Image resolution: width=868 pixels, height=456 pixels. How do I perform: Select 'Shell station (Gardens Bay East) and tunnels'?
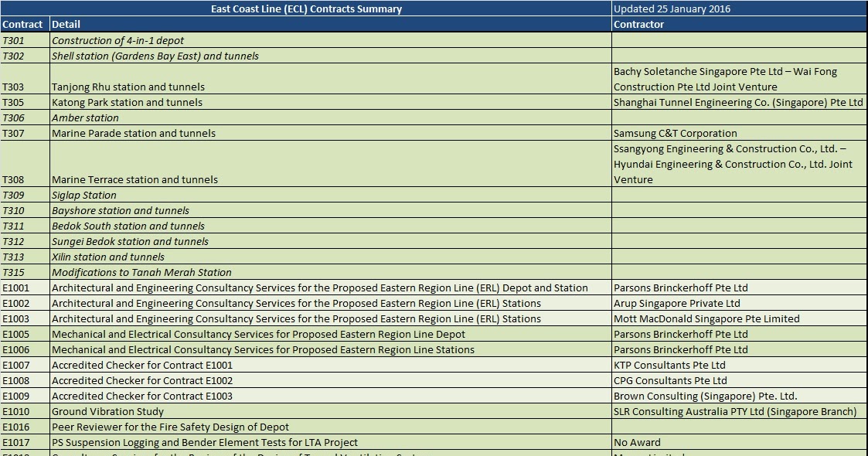click(331, 56)
